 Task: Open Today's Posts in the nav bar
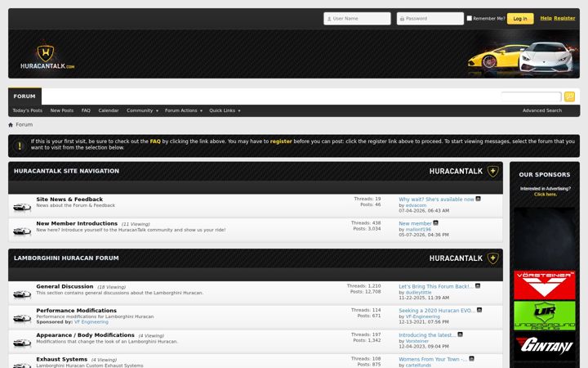click(28, 110)
